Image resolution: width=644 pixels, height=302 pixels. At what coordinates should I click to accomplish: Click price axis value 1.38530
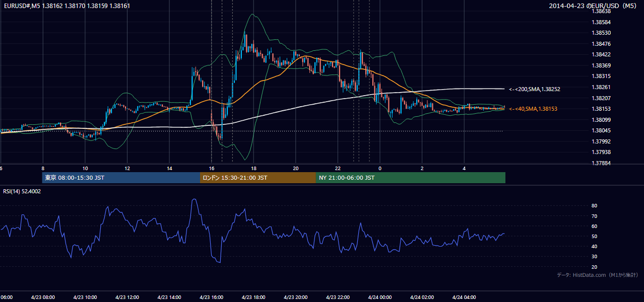click(600, 33)
